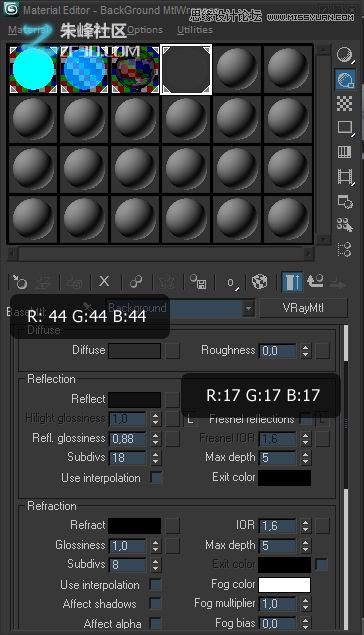Open the Reflect color swatch
This screenshot has height=635, width=364.
134,400
